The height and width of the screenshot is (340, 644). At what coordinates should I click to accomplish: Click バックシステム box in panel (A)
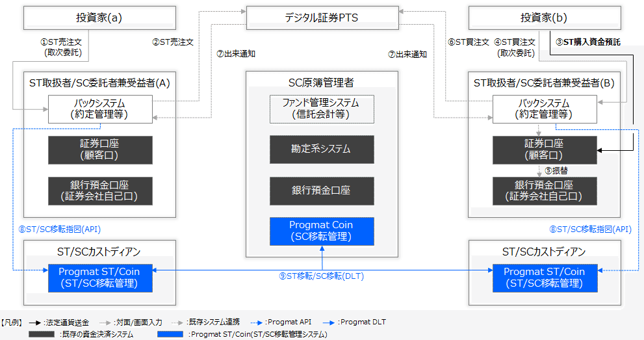tap(100, 109)
